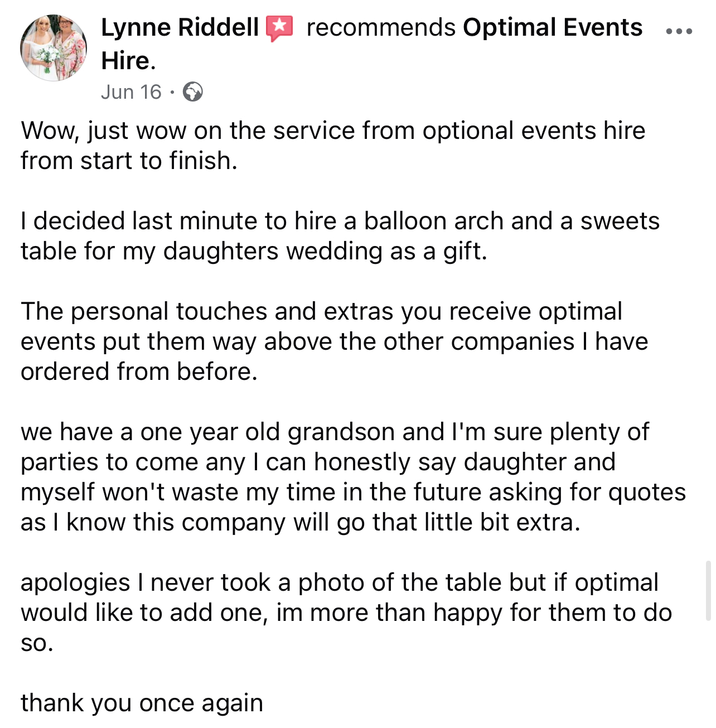Image resolution: width=716 pixels, height=728 pixels.
Task: Click the single word line "so."
Action: tap(37, 643)
